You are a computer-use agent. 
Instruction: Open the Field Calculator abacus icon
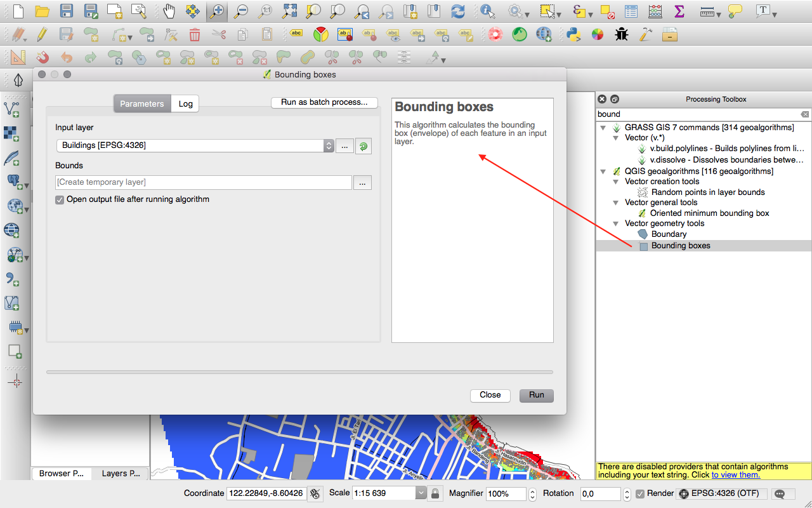point(655,11)
